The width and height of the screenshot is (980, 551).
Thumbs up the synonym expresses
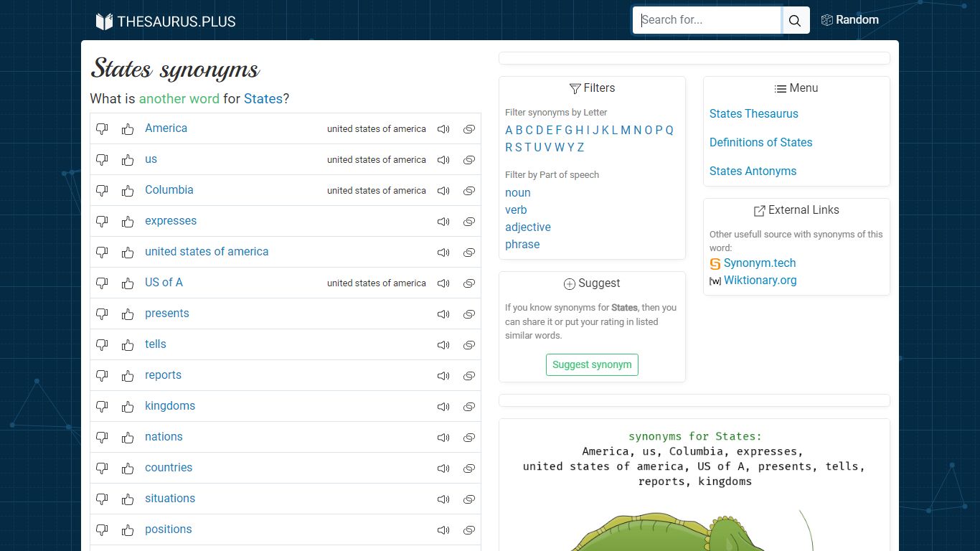(x=128, y=222)
